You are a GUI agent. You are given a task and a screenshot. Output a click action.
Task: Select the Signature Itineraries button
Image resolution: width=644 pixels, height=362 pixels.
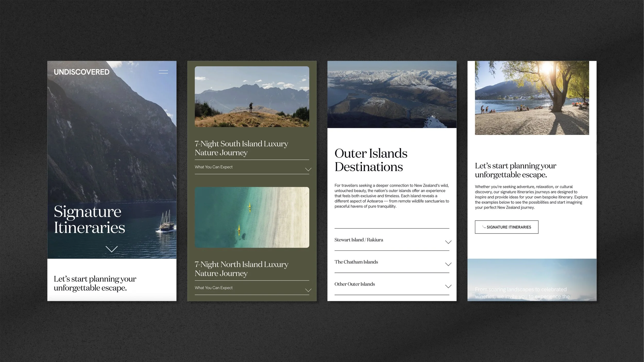(506, 227)
